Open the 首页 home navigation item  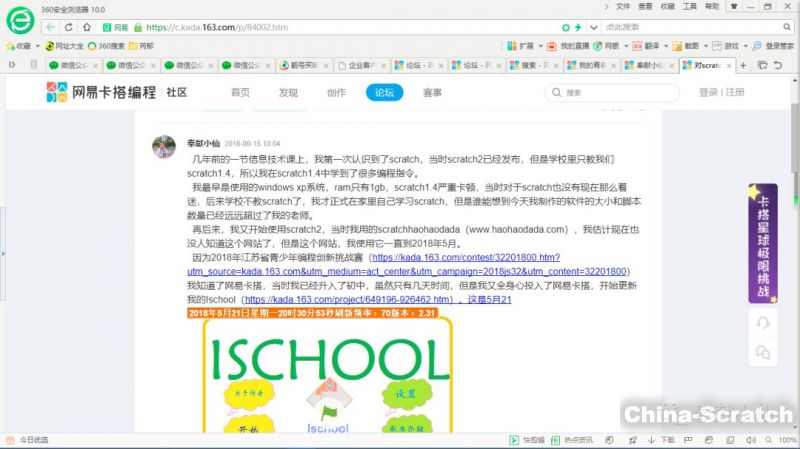pyautogui.click(x=241, y=92)
